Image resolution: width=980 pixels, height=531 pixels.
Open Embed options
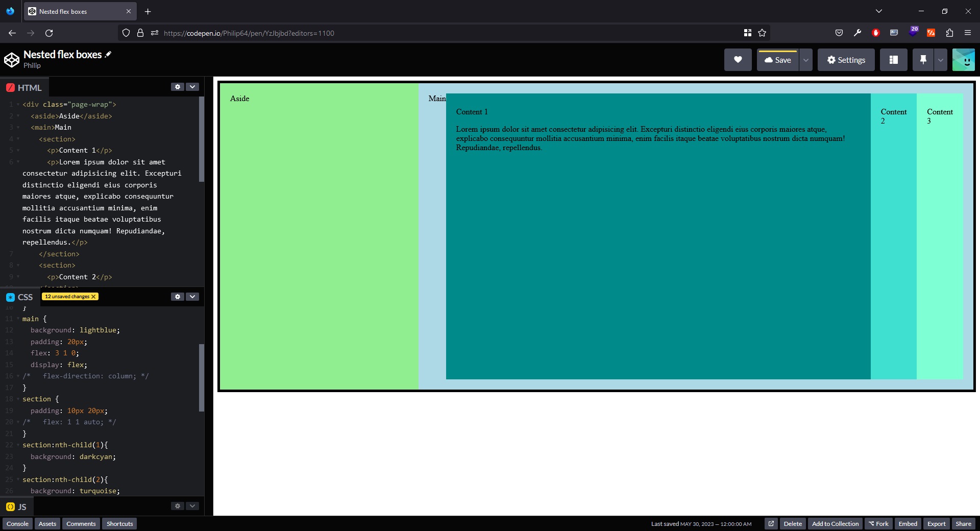click(x=908, y=524)
